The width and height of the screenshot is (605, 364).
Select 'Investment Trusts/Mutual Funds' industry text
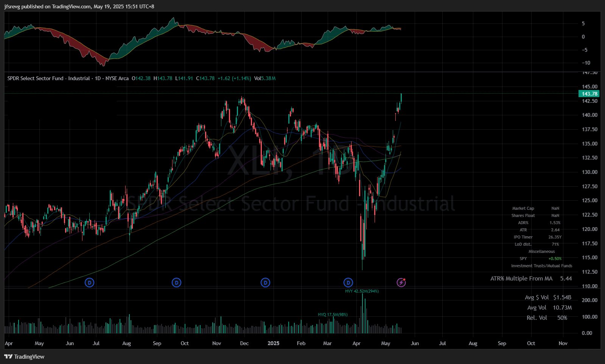coord(542,266)
